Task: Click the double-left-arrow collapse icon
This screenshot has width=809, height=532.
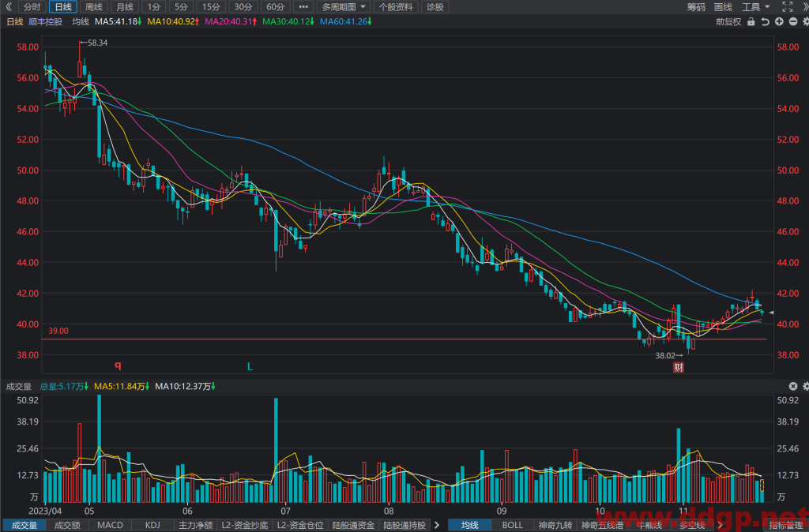Action: tap(8, 6)
